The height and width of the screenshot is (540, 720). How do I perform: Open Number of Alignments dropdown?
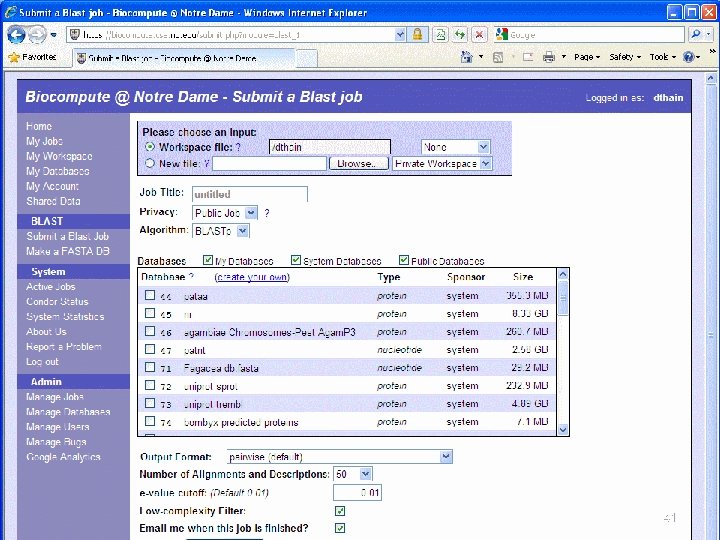pos(353,474)
